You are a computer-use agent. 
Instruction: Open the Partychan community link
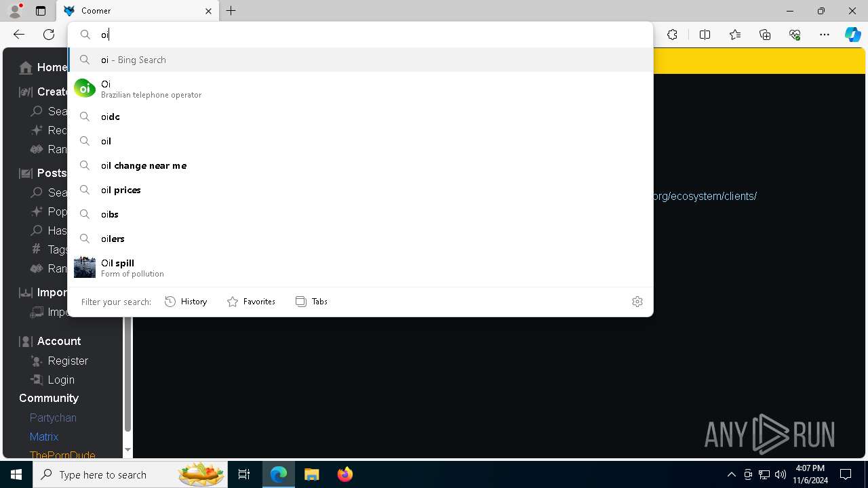(53, 418)
